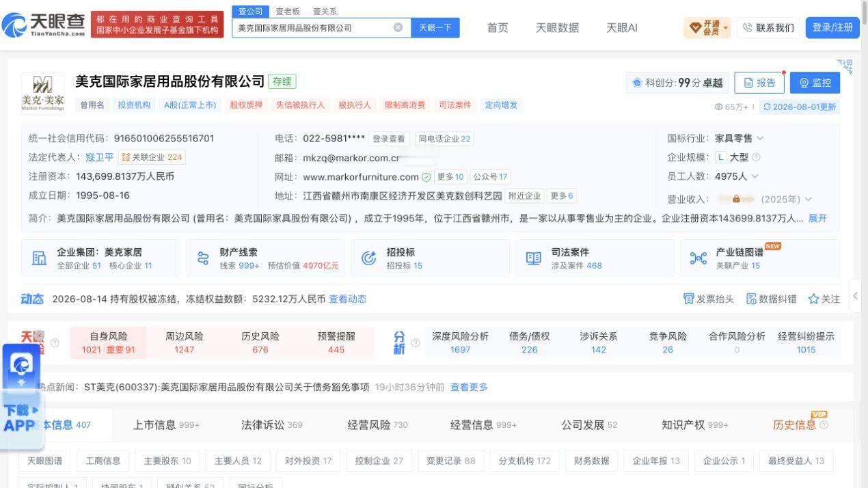Viewport: 868px width, 488px height.
Task: Click the 天眼图谱 sub-tab
Action: click(44, 461)
